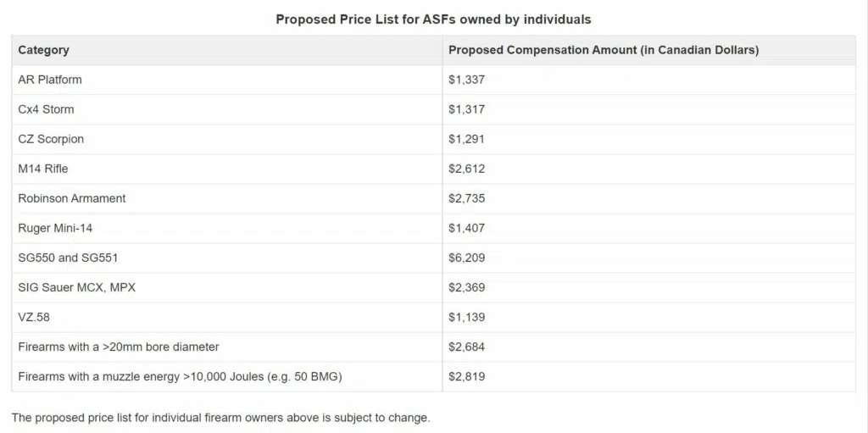This screenshot has width=868, height=433.
Task: Click the subject to change footnote text
Action: [221, 418]
